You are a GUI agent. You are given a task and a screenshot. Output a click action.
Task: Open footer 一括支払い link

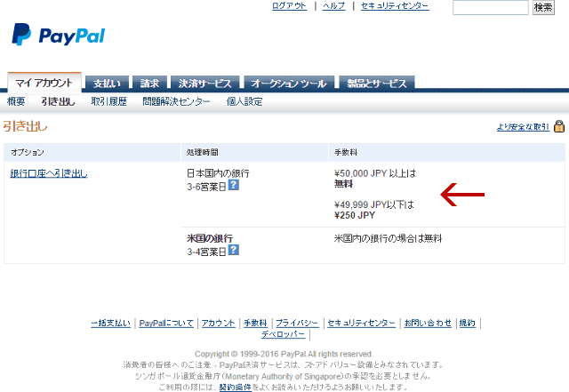click(110, 323)
